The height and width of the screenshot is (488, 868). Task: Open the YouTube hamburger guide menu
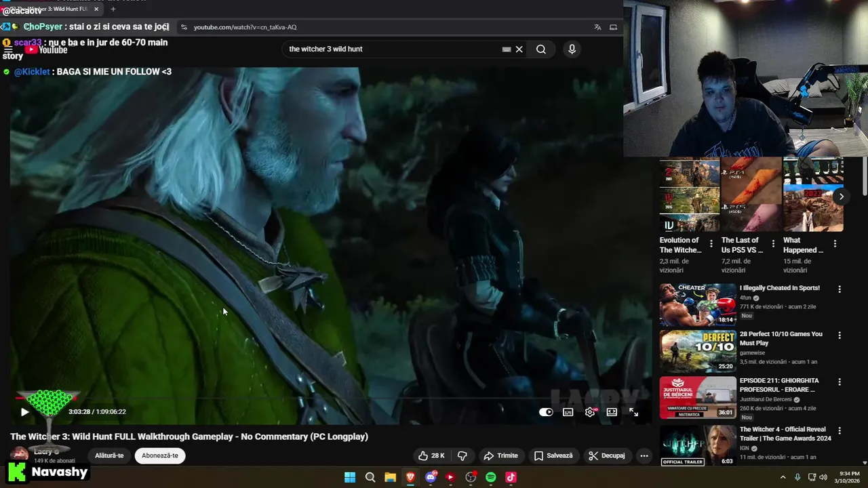(x=8, y=50)
